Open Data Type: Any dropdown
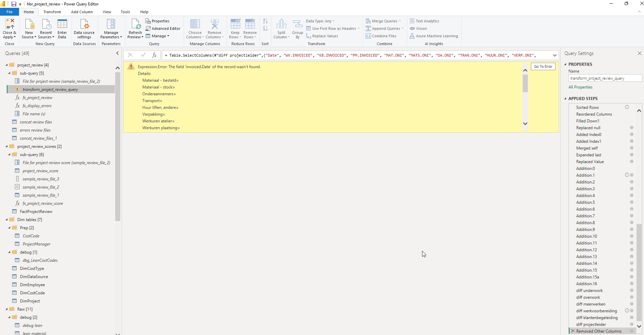This screenshot has height=335, width=644. point(320,21)
